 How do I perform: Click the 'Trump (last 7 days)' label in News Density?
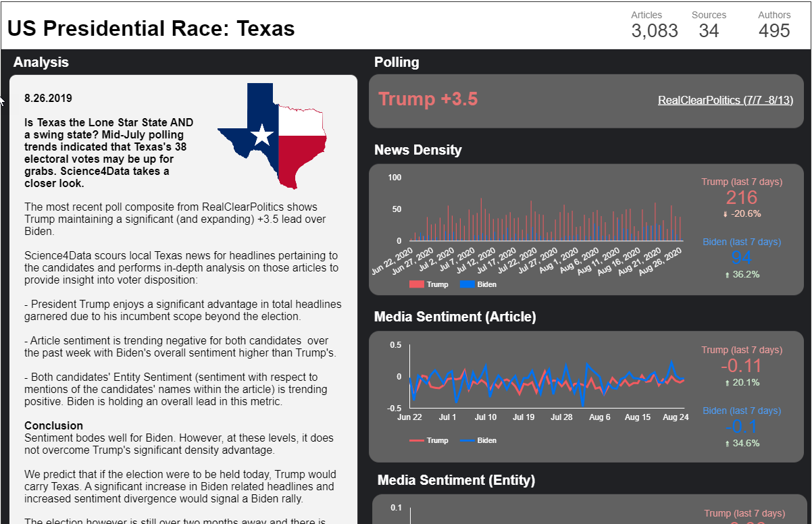coord(742,182)
